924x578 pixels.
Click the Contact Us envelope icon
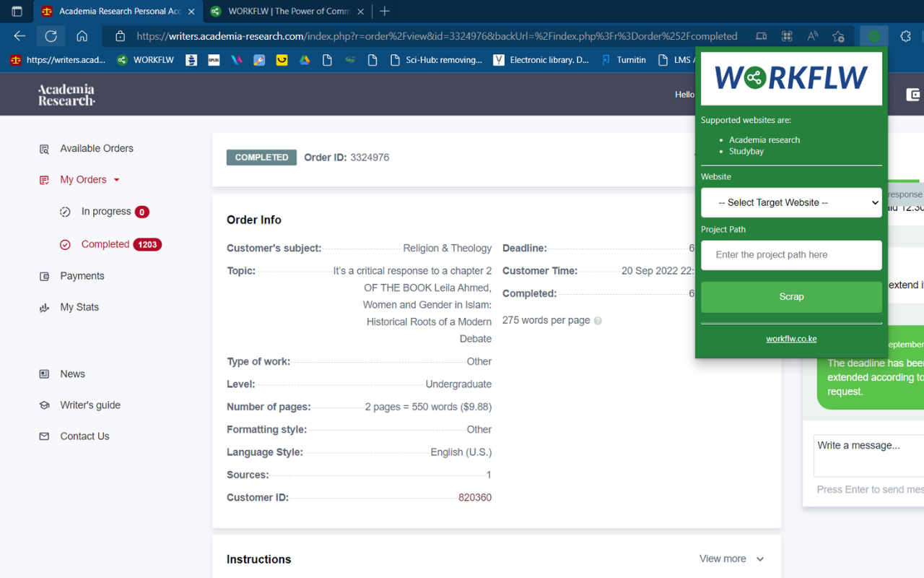[x=44, y=436]
